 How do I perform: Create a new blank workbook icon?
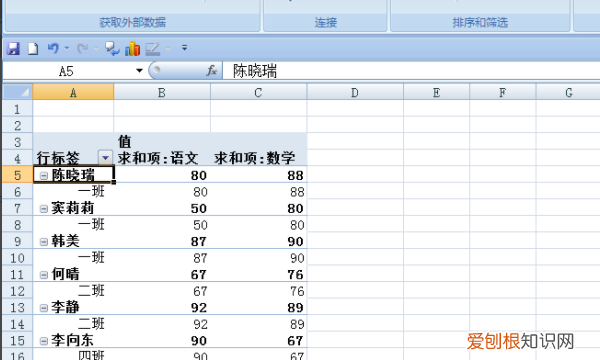click(x=33, y=49)
